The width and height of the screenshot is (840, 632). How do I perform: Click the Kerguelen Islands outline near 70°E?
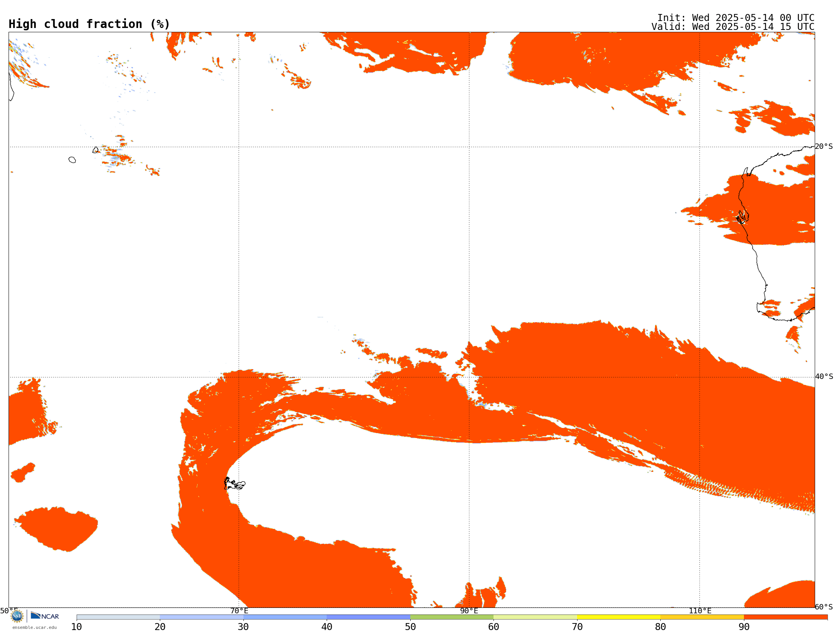point(234,484)
